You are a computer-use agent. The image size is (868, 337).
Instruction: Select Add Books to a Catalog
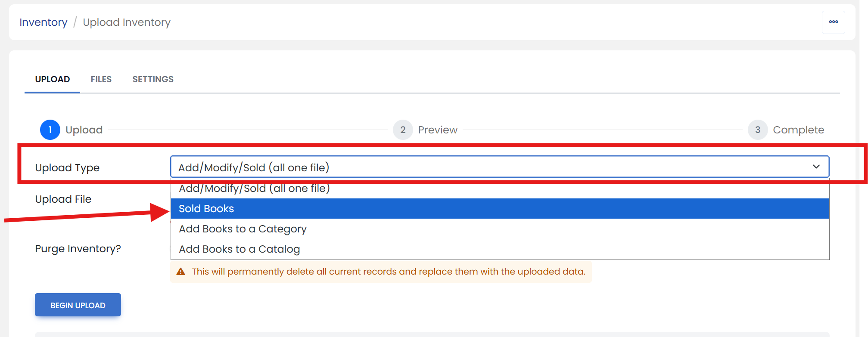pyautogui.click(x=500, y=249)
